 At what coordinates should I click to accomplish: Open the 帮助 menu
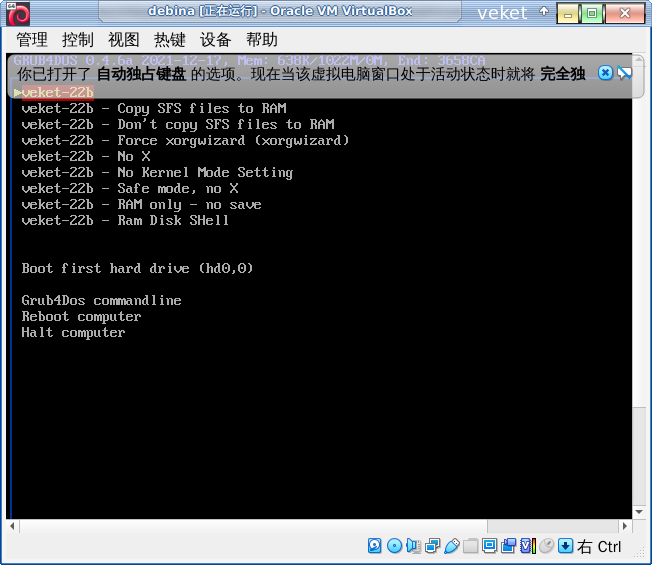[x=262, y=40]
